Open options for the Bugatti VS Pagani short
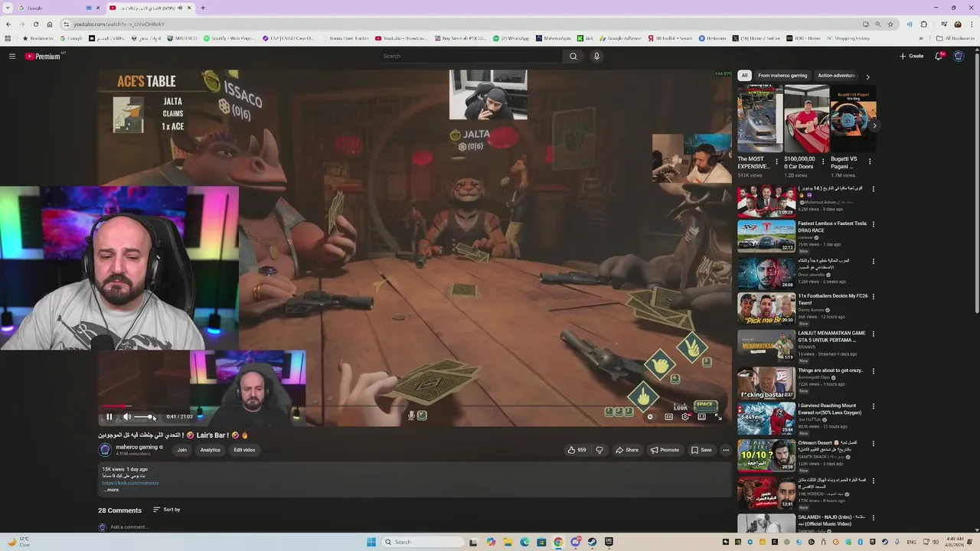Viewport: 980px width, 551px height. pos(870,161)
